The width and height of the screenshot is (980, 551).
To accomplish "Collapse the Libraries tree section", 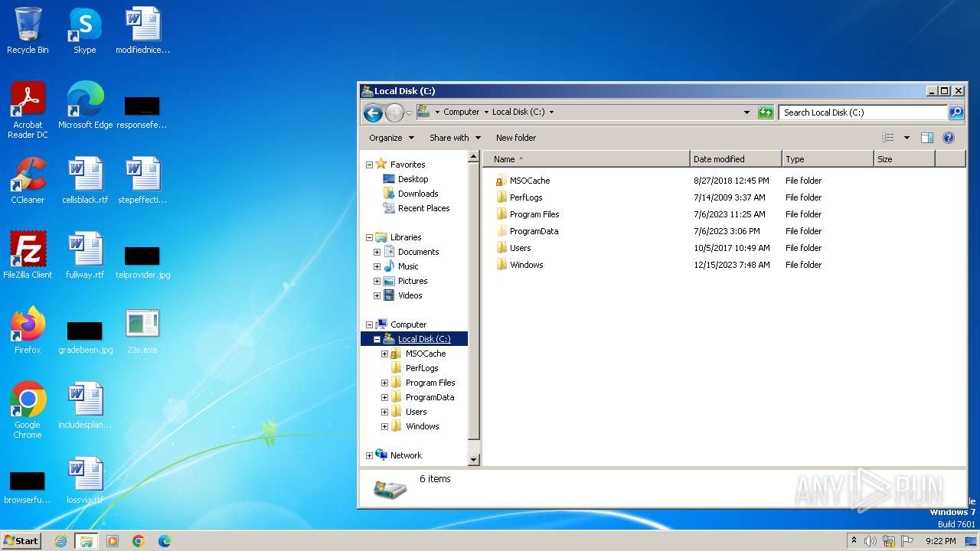I will pyautogui.click(x=369, y=237).
